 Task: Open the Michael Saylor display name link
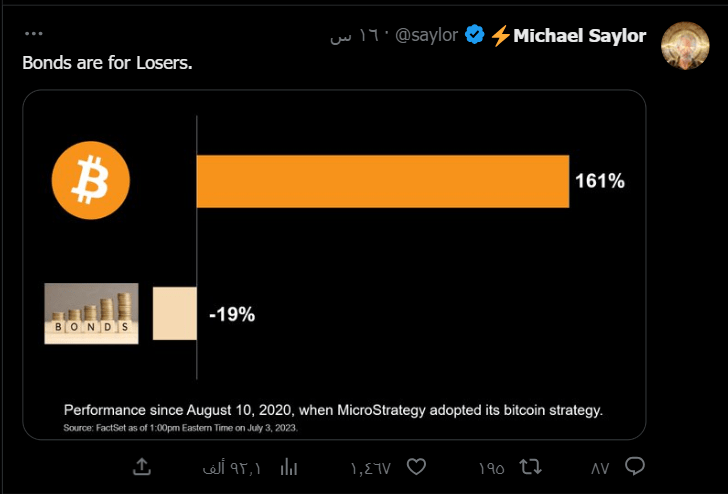(579, 36)
